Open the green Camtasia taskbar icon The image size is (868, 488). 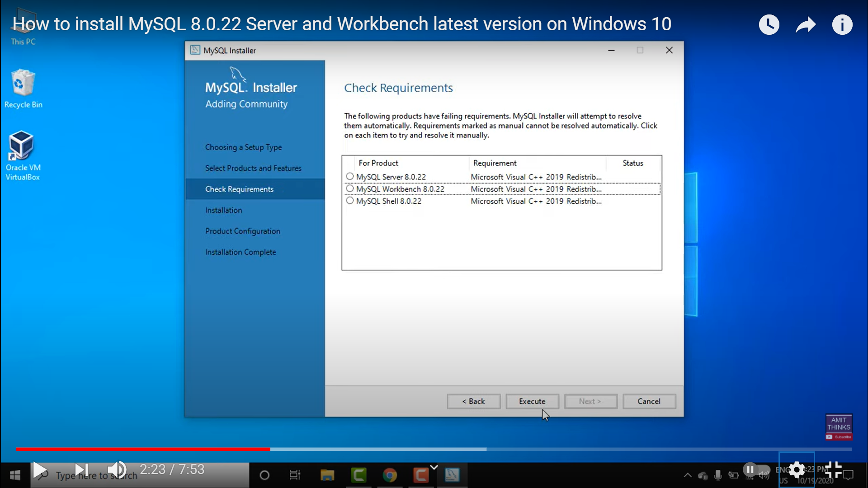(359, 475)
